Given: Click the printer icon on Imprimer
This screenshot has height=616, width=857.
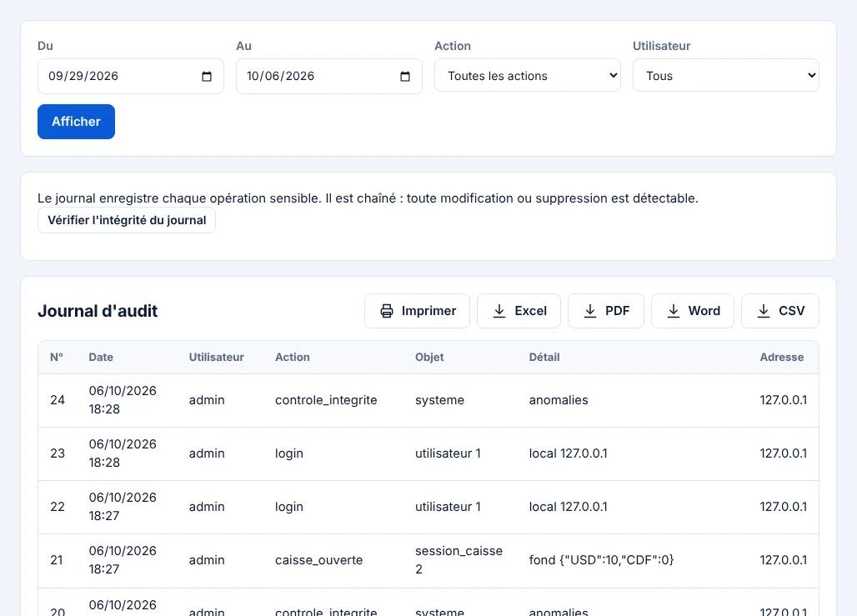Looking at the screenshot, I should pos(387,311).
